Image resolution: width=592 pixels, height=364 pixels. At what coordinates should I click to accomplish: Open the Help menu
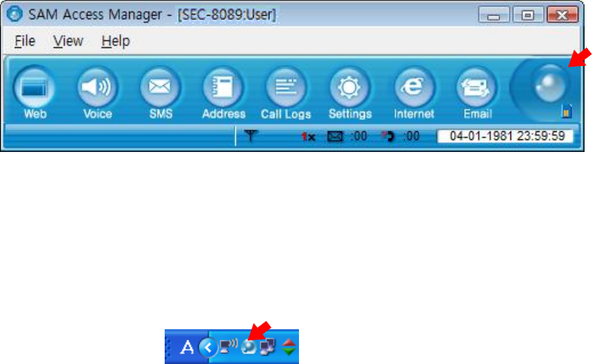[x=116, y=41]
